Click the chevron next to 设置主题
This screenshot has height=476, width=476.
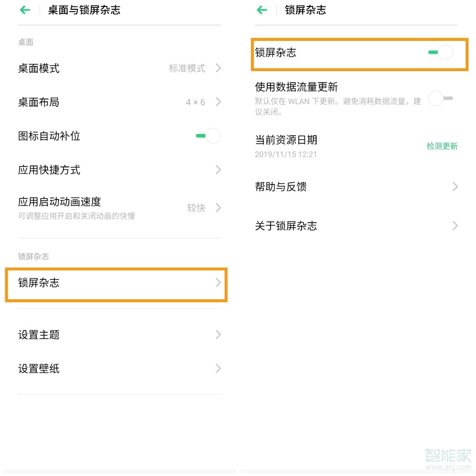218,335
